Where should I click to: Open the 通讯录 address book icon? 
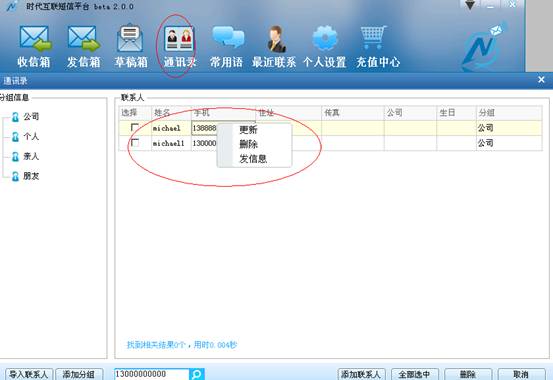pos(179,38)
